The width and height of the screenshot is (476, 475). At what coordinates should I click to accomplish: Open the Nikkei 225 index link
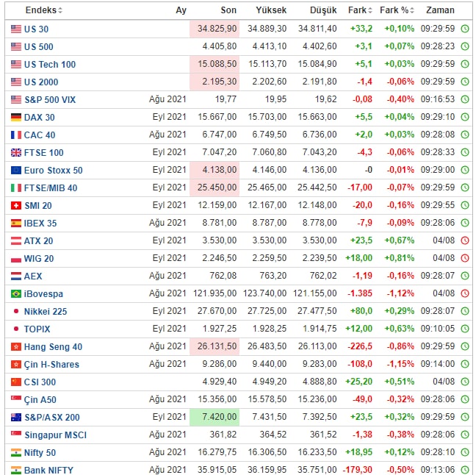pyautogui.click(x=46, y=311)
